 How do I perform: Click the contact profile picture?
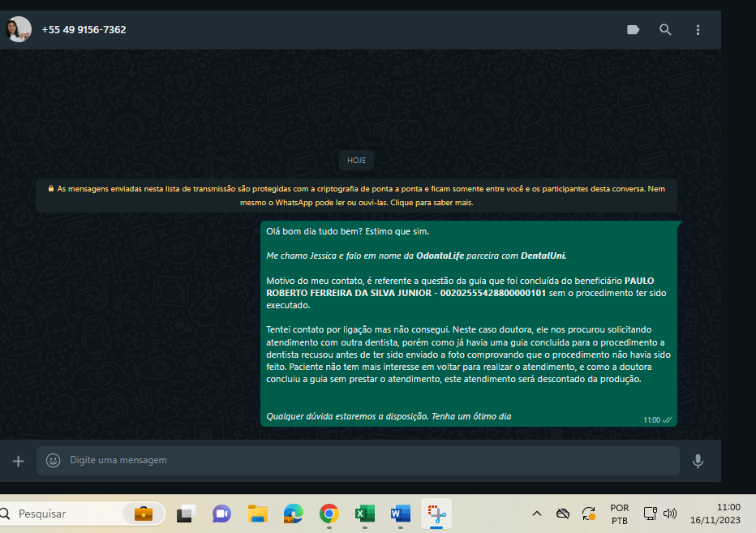pyautogui.click(x=19, y=29)
